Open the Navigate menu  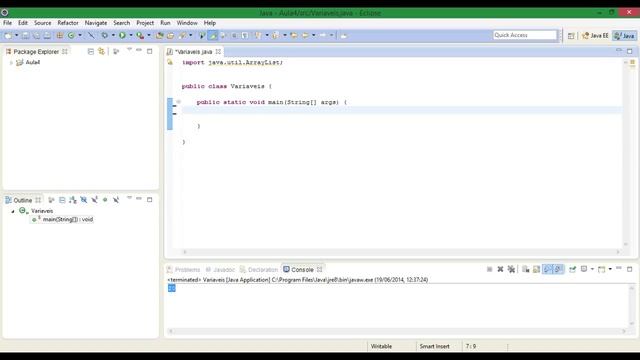96,23
